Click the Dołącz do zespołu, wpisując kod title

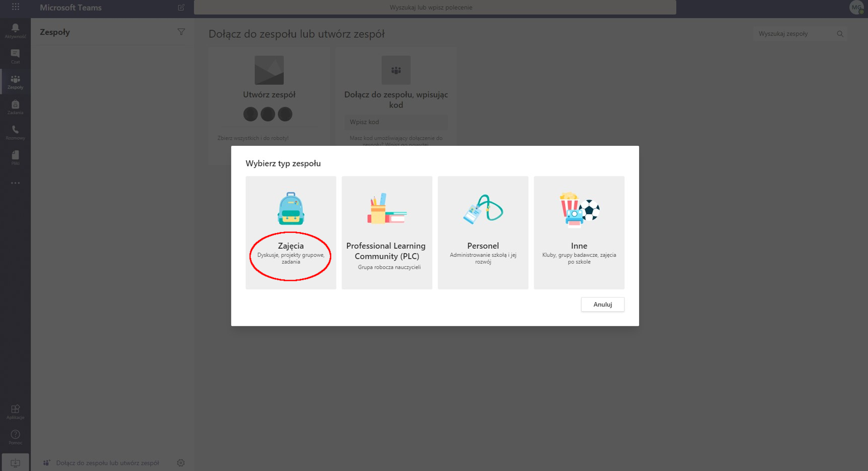coord(396,100)
